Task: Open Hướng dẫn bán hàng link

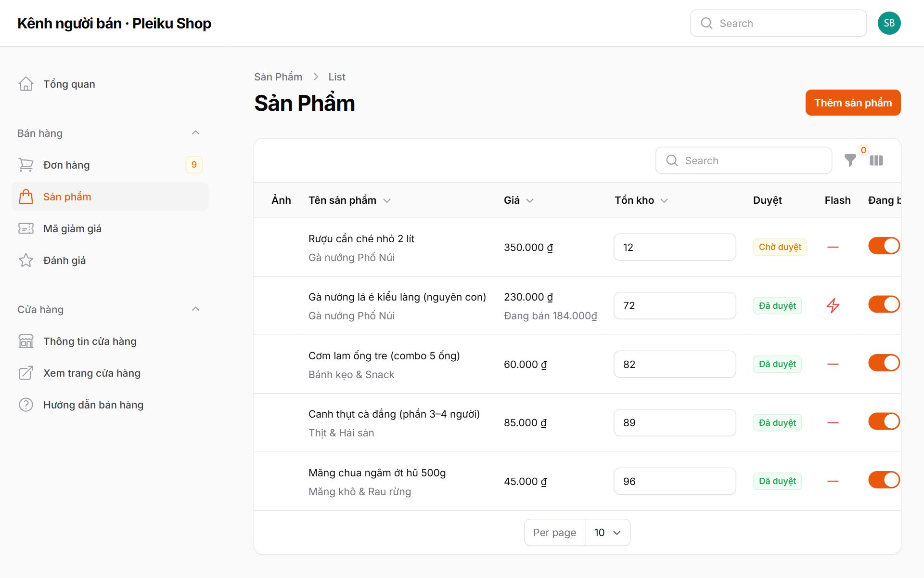Action: point(110,405)
